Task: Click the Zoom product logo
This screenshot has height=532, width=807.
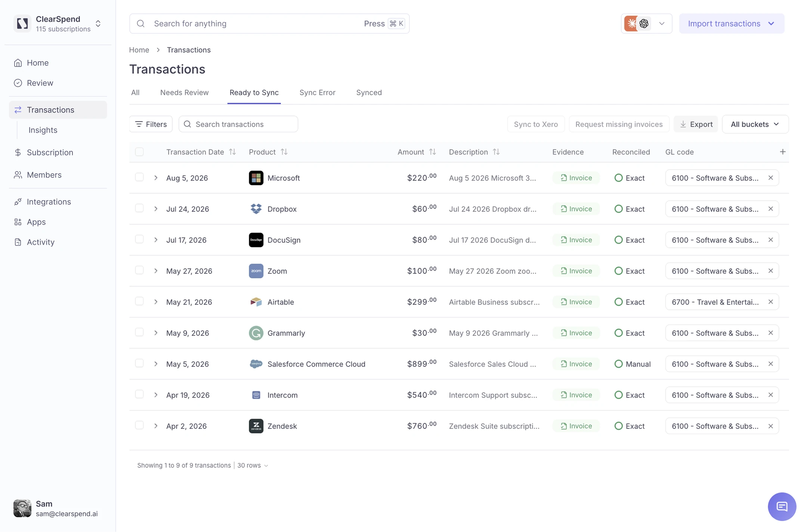Action: (x=256, y=271)
